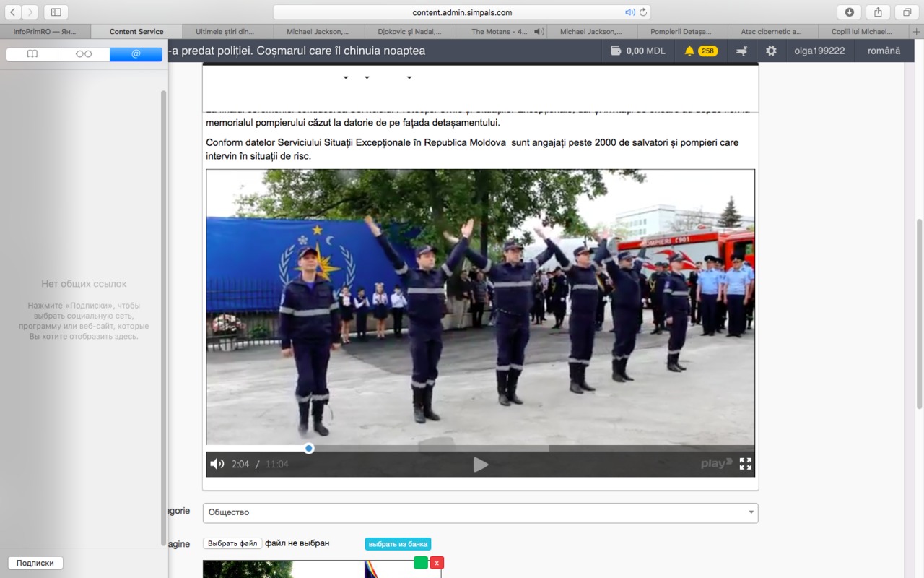Click the Подписки button in the sidebar
The height and width of the screenshot is (578, 924).
pyautogui.click(x=35, y=563)
